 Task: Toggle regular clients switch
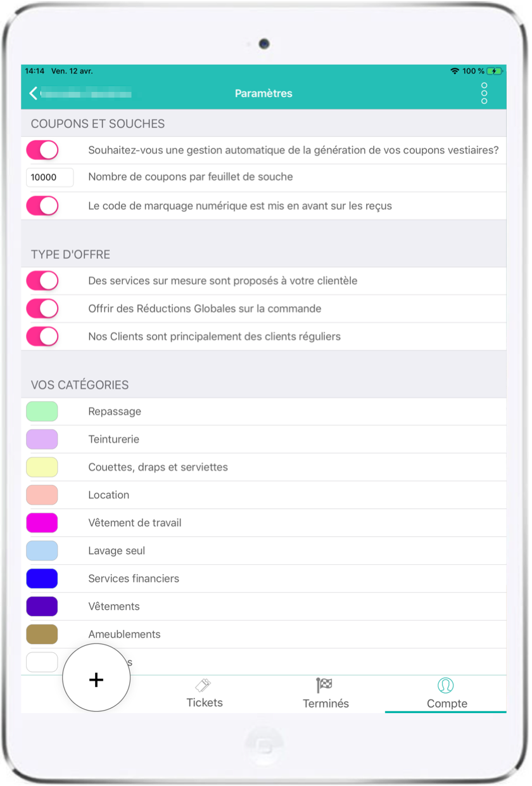pyautogui.click(x=42, y=337)
